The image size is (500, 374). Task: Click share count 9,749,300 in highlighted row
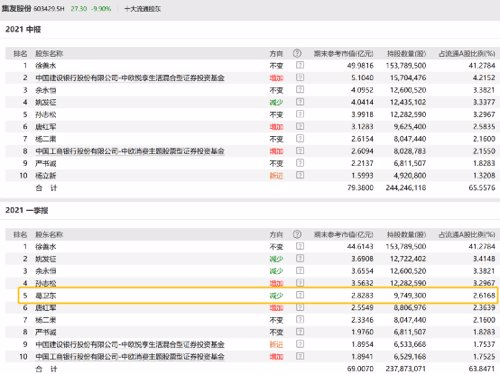[410, 295]
